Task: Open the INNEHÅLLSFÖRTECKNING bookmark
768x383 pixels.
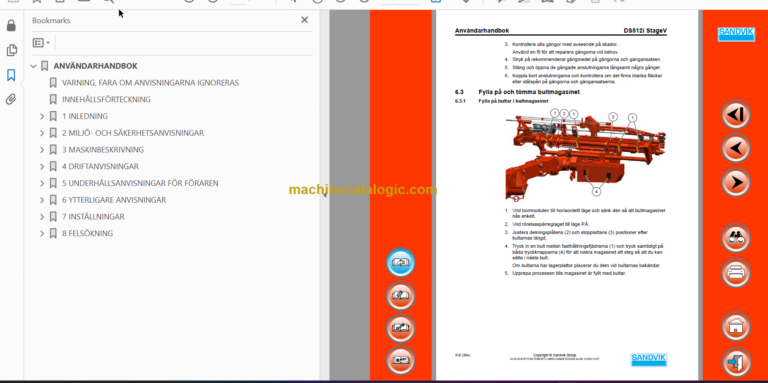Action: click(x=106, y=99)
